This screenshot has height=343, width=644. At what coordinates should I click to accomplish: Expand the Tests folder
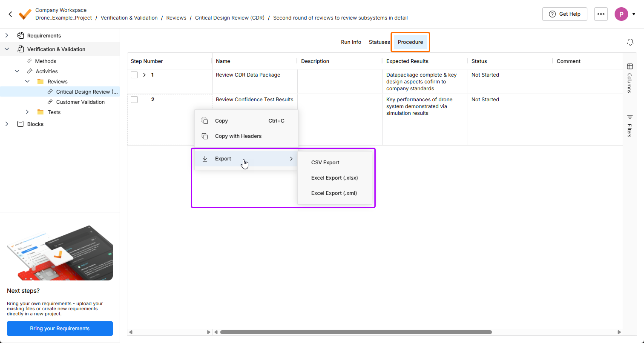pyautogui.click(x=27, y=112)
